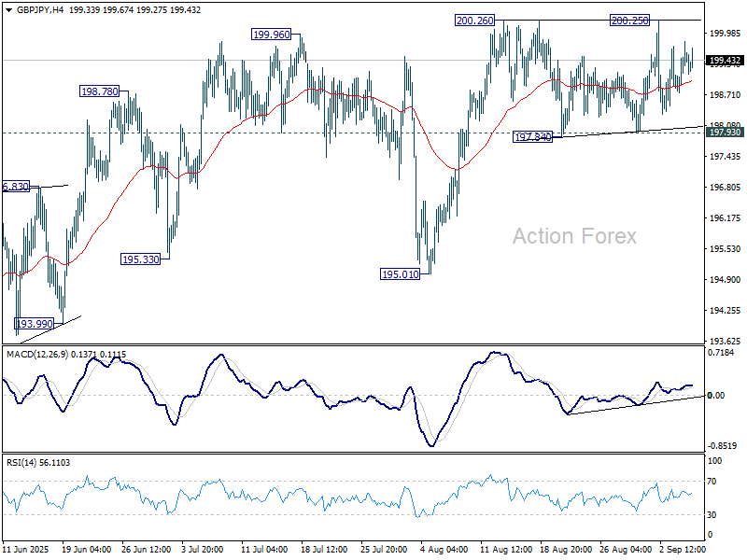Select the 197.930 horizontal level tag
This screenshot has width=747, height=560.
coord(725,133)
